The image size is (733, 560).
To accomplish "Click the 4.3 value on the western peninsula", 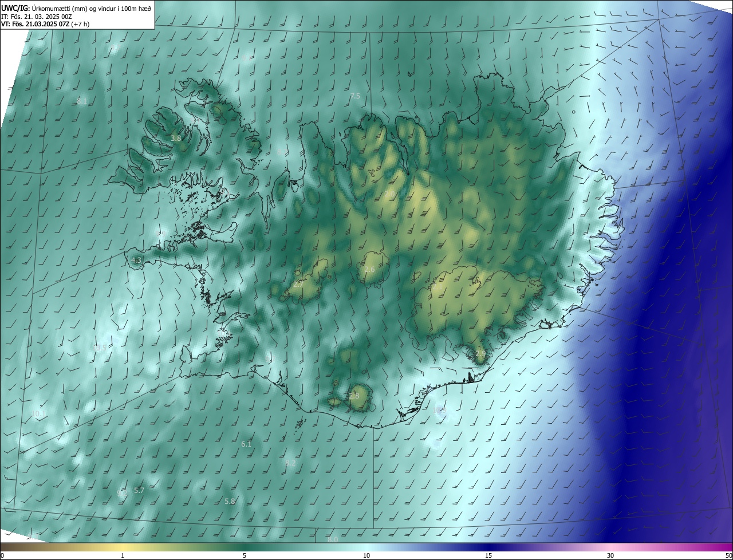I will (136, 260).
